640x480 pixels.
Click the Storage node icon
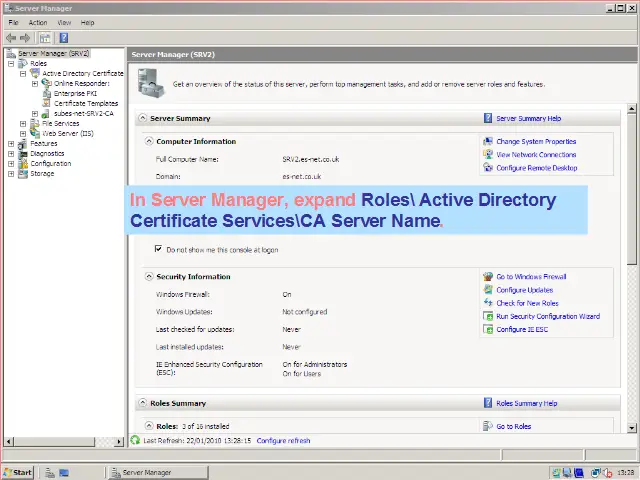click(23, 173)
